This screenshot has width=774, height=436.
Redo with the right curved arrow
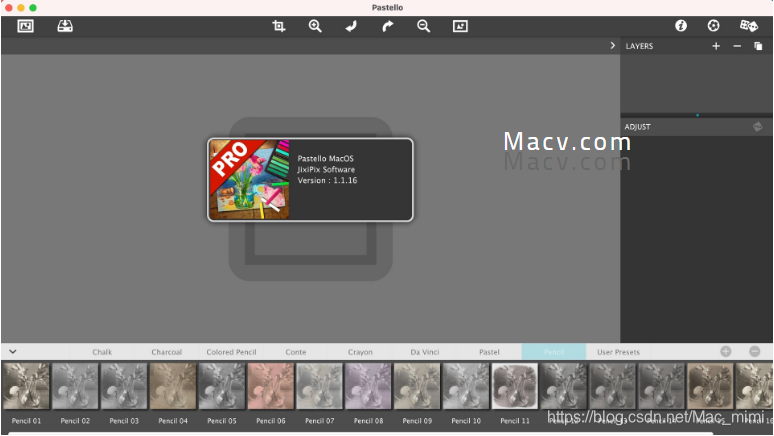click(387, 26)
